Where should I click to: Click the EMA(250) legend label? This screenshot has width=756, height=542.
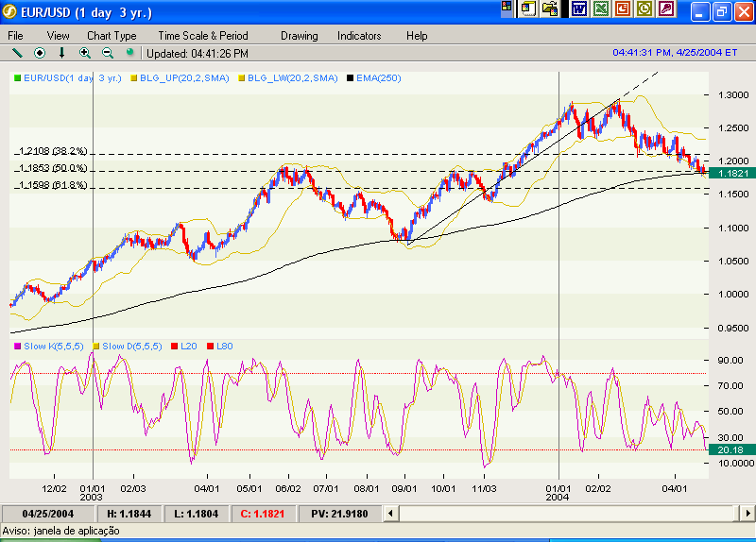click(379, 78)
